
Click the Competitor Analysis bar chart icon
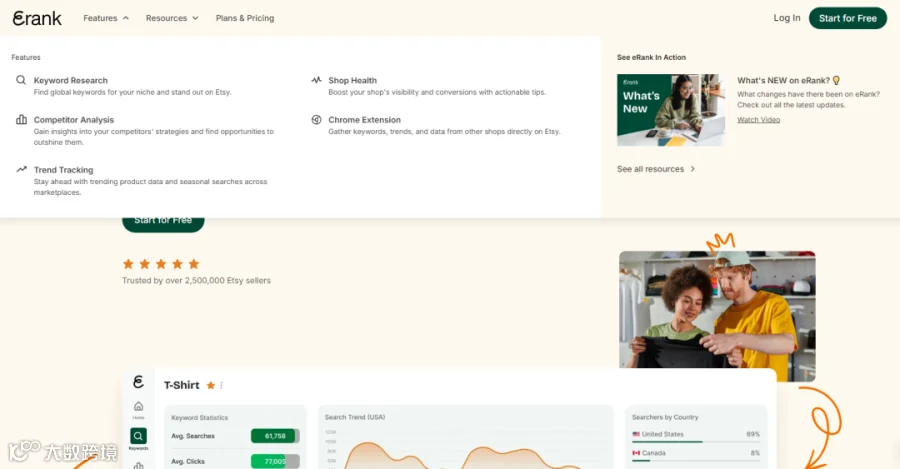21,119
